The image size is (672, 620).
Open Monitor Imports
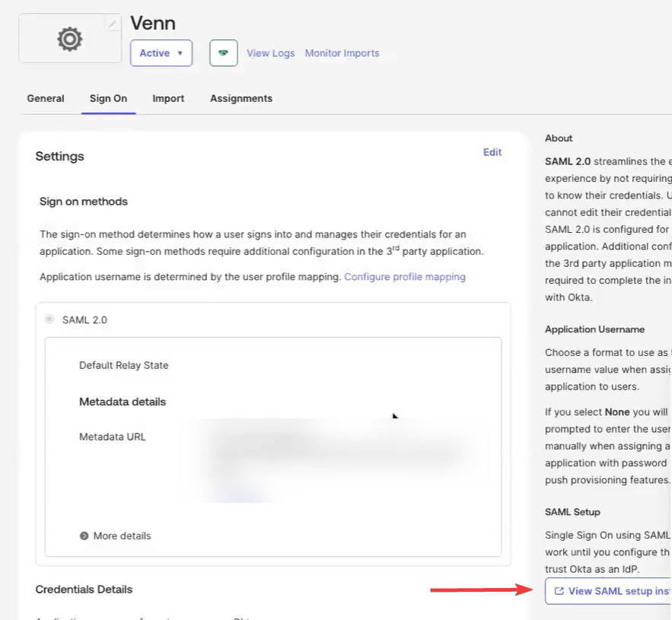click(x=343, y=53)
